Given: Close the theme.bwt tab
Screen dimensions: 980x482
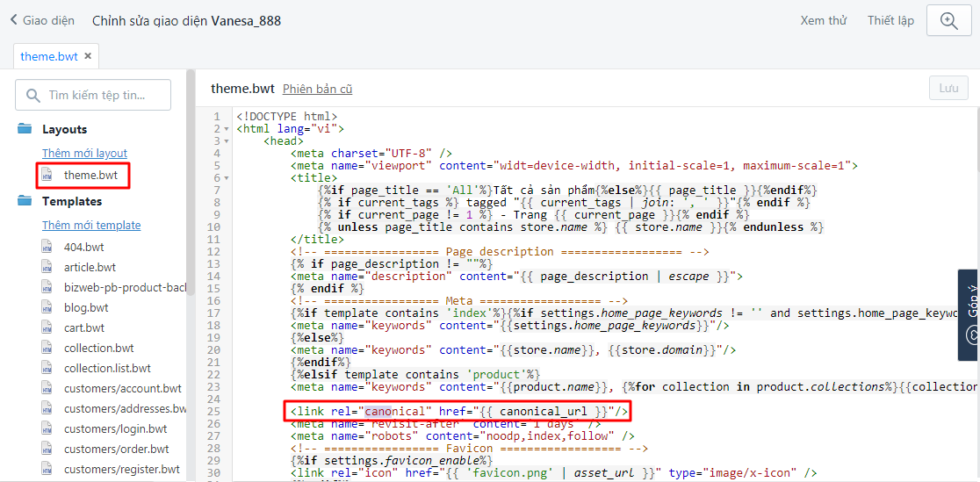Looking at the screenshot, I should (x=88, y=56).
